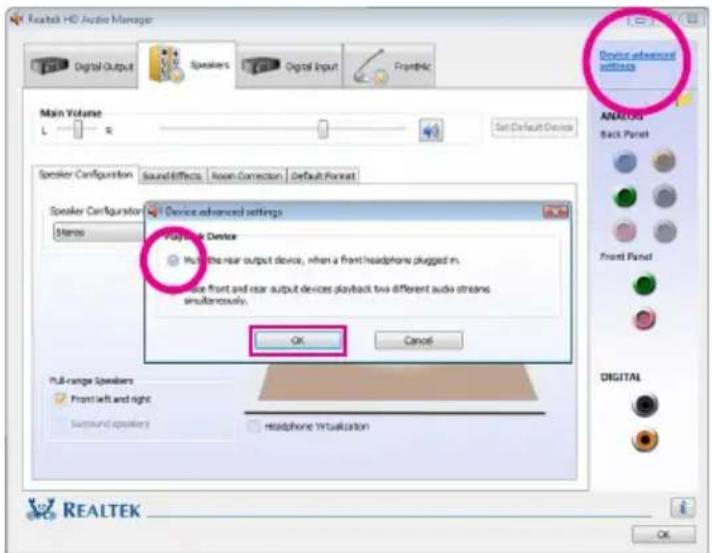The height and width of the screenshot is (553, 712).
Task: Switch to the FrontMic tab
Action: coord(390,66)
